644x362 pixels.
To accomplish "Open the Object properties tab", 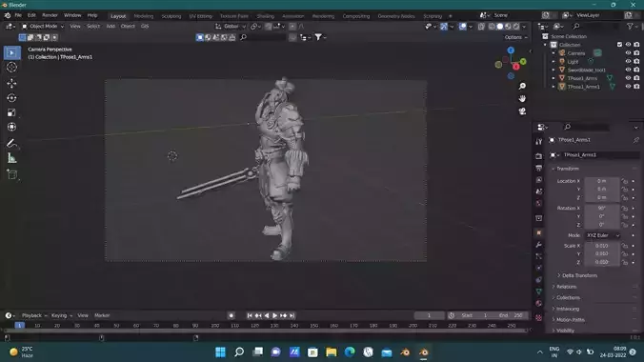I will 539,232.
